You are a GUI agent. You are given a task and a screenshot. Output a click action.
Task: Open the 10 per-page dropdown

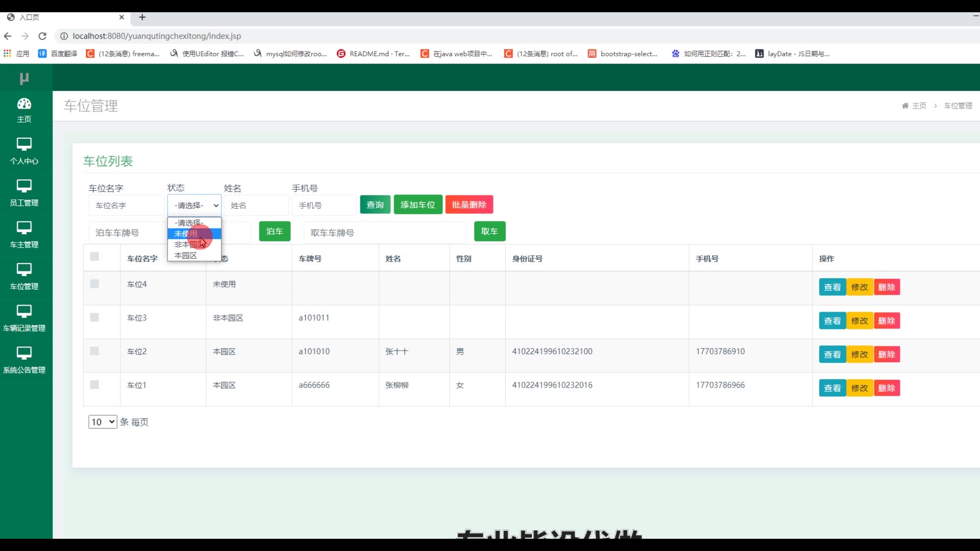pos(103,422)
